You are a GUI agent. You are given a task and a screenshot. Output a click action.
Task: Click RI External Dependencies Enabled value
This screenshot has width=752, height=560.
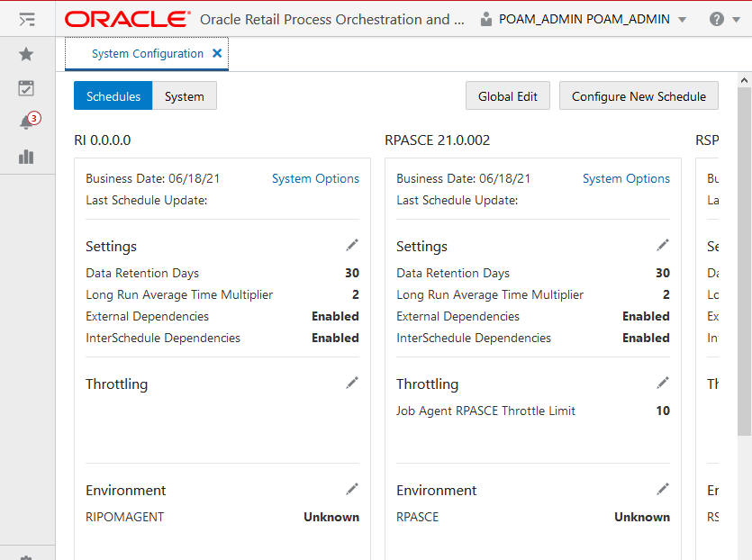coord(335,316)
